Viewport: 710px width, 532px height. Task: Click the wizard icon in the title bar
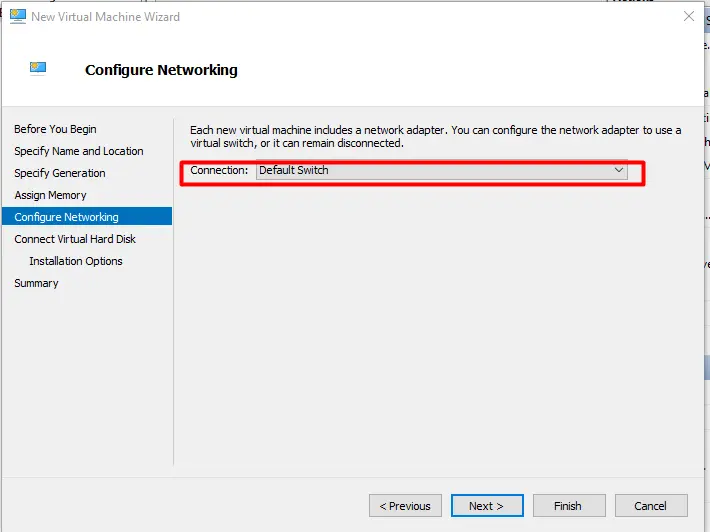point(18,16)
